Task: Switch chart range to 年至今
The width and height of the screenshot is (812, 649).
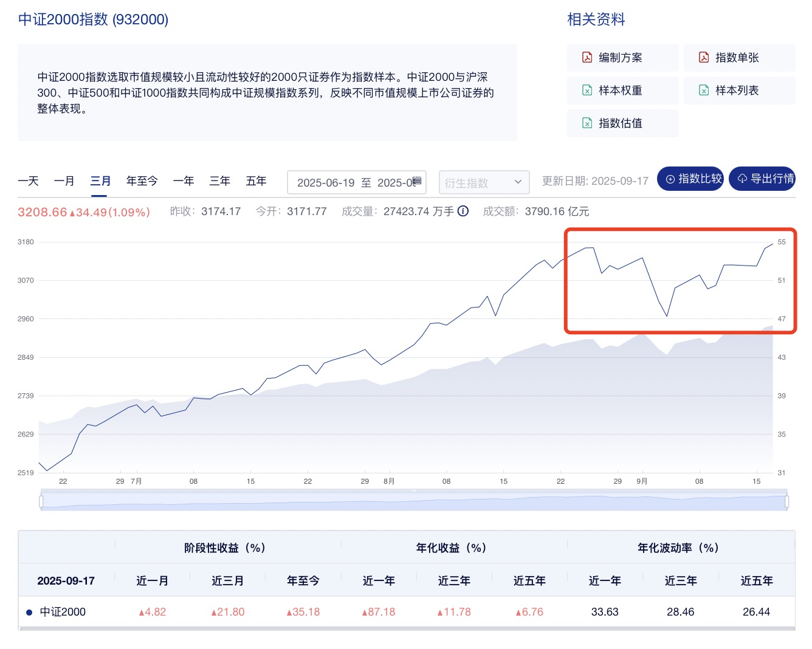Action: [x=142, y=181]
